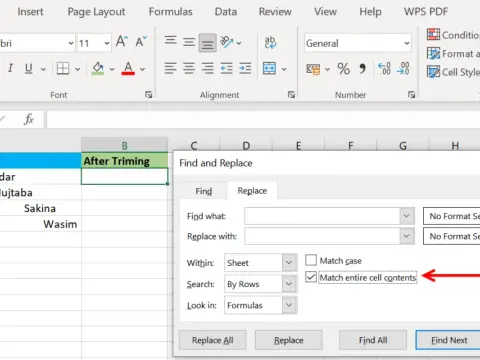Open Format as Table
Image resolution: width=480 pixels, height=360 pixels.
coord(453,53)
